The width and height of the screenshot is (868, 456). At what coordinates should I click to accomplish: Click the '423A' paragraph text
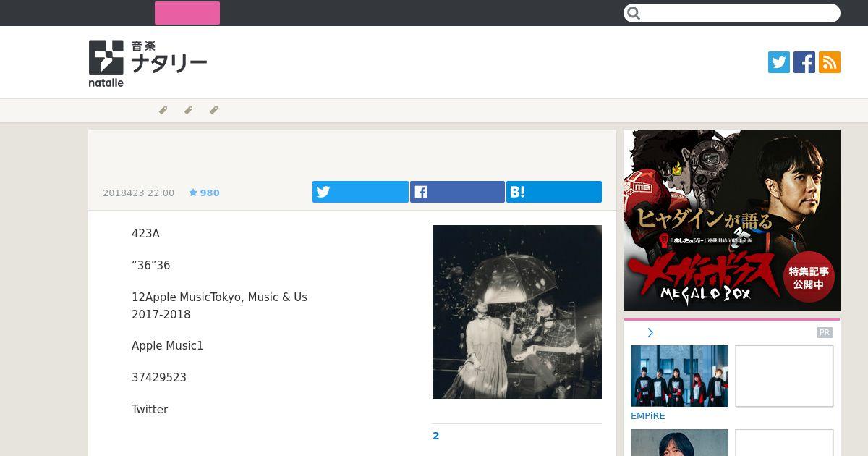click(145, 234)
